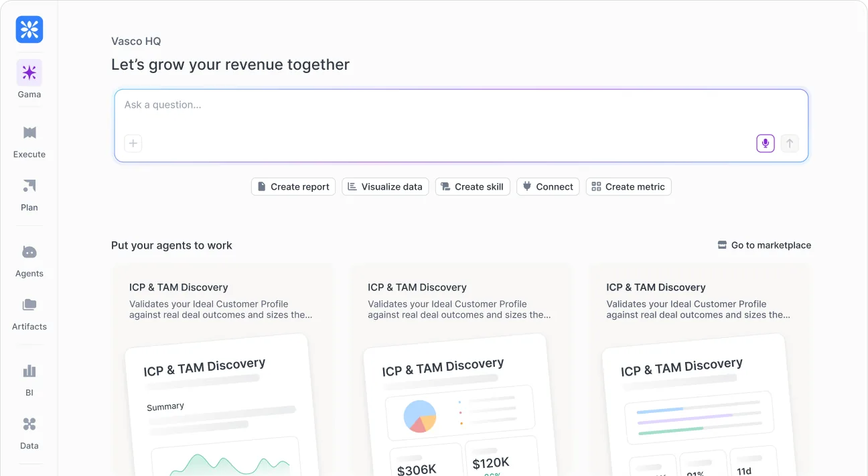The height and width of the screenshot is (476, 868).
Task: Click the $306K value in pie chart card
Action: 417,469
